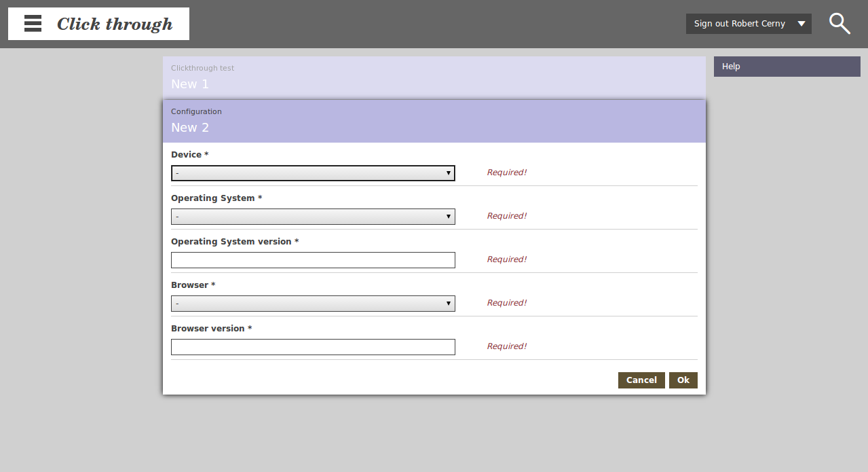The width and height of the screenshot is (868, 472).
Task: Click the Operating System label
Action: pyautogui.click(x=212, y=198)
